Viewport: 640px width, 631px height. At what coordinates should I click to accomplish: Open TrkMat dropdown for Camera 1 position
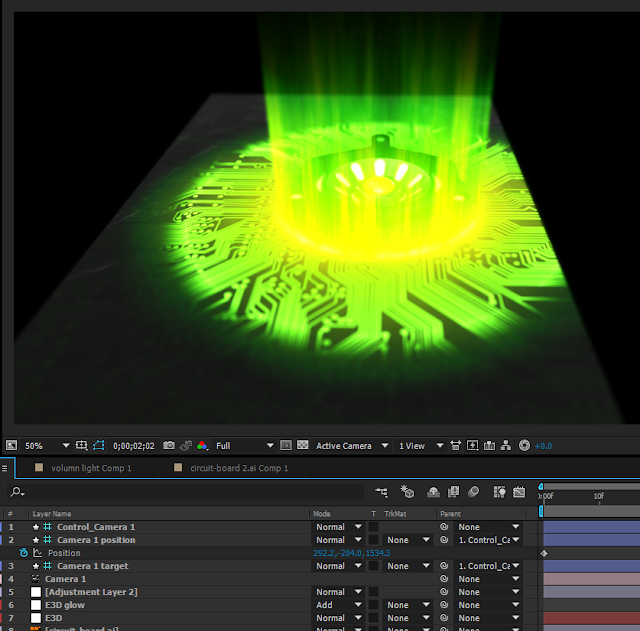408,540
